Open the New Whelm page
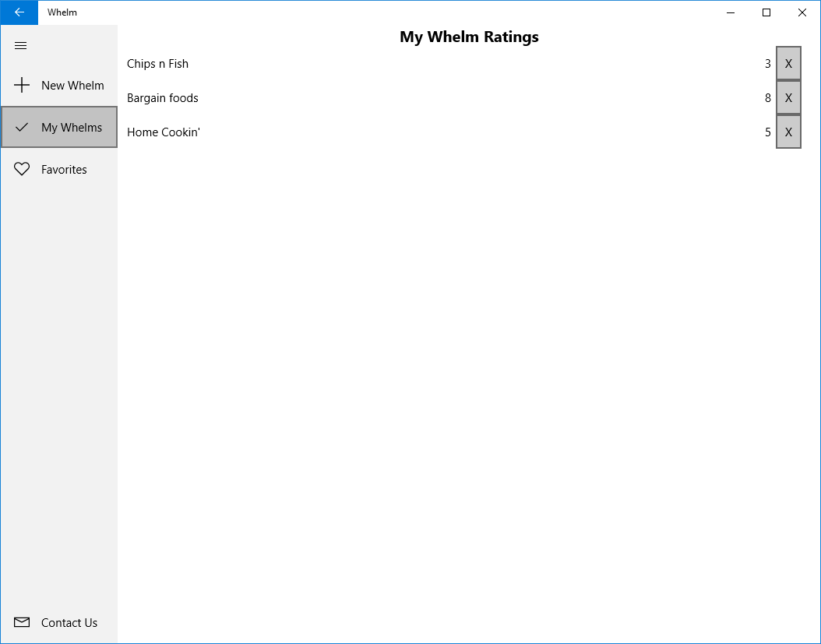The height and width of the screenshot is (644, 821). coord(59,85)
